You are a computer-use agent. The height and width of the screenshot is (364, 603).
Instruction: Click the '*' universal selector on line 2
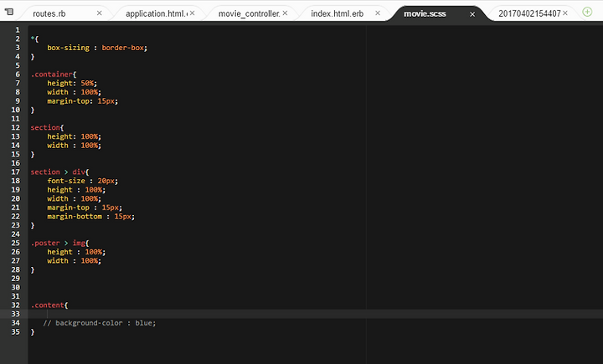(x=33, y=38)
